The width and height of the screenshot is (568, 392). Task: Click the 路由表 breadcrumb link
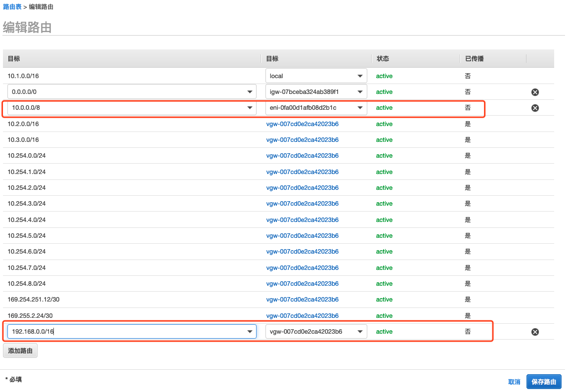pyautogui.click(x=12, y=7)
